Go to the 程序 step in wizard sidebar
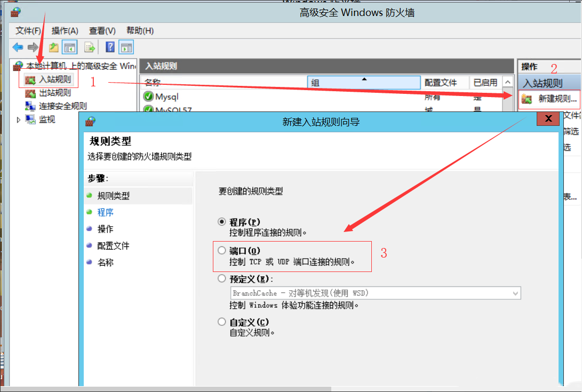 [x=106, y=212]
